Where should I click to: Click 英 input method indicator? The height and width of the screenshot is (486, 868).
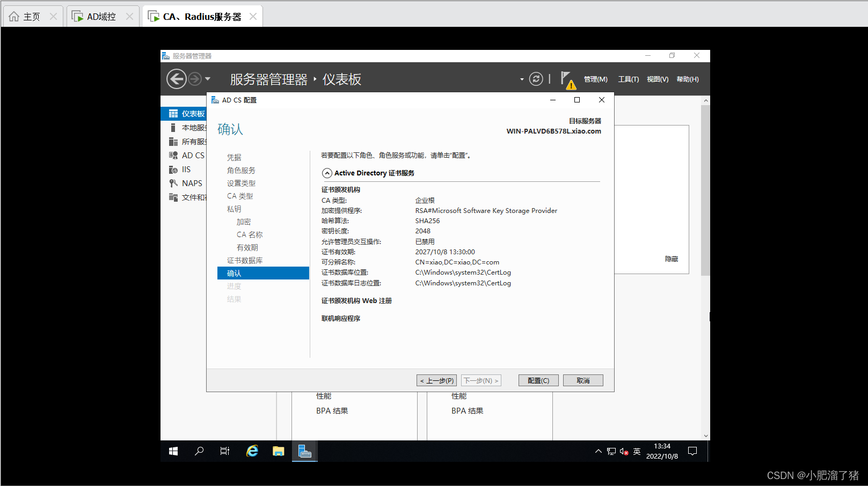click(x=637, y=451)
